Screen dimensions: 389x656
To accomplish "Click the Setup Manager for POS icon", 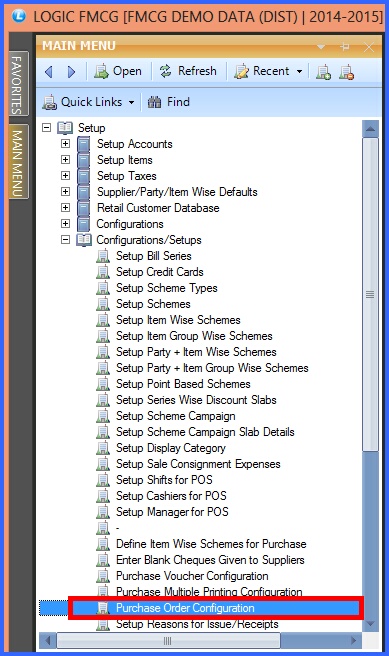I will click(103, 512).
